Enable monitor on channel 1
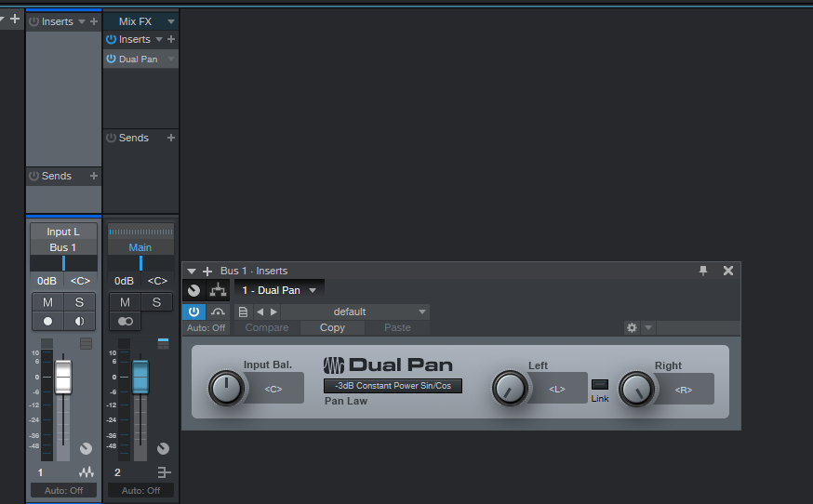 pos(79,321)
